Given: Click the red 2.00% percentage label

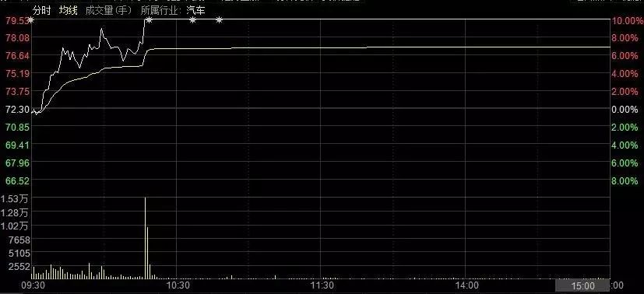Looking at the screenshot, I should pos(625,92).
